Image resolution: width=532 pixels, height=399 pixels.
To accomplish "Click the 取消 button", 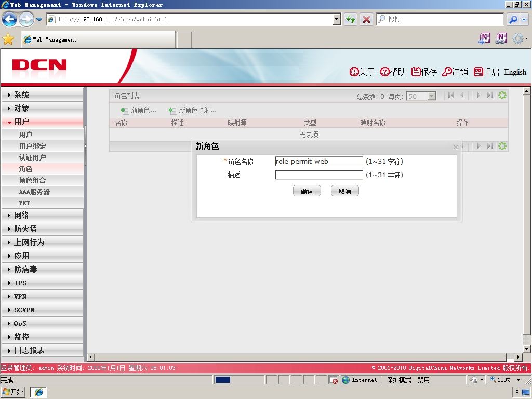I will click(x=345, y=191).
